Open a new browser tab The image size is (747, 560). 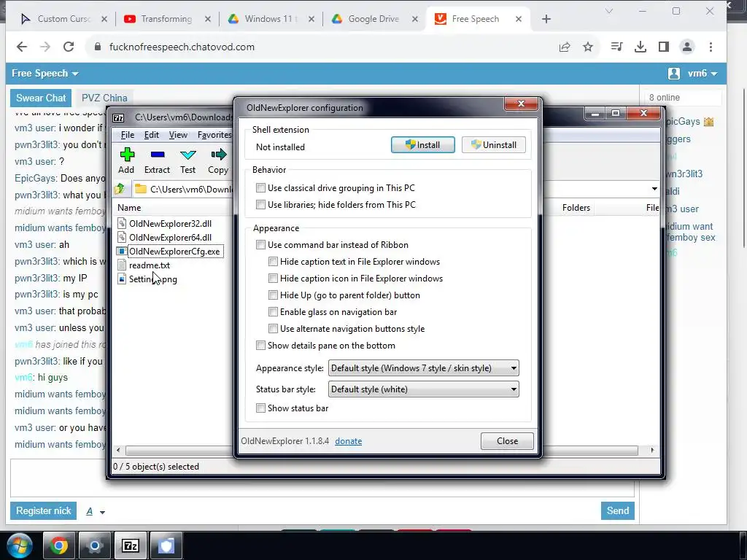coord(546,19)
